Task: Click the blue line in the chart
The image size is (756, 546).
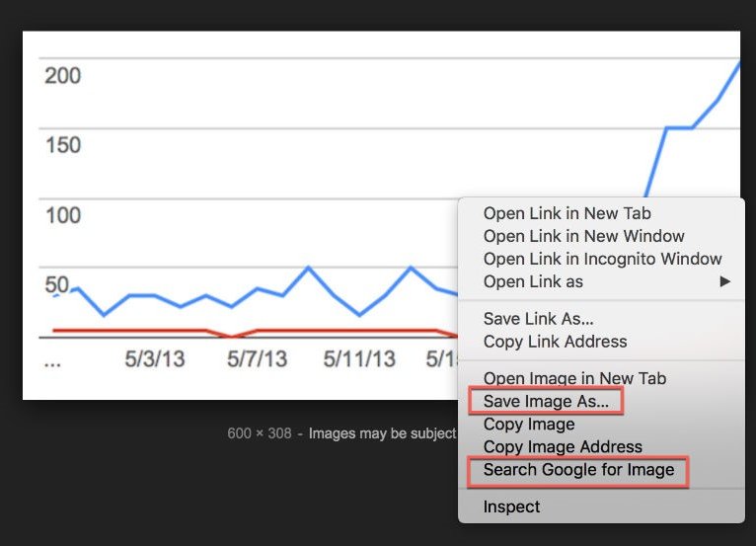Action: click(x=308, y=269)
